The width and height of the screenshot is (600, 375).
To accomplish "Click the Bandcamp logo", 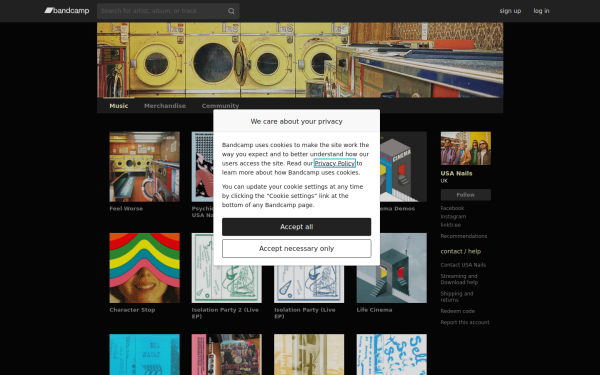I will click(67, 11).
